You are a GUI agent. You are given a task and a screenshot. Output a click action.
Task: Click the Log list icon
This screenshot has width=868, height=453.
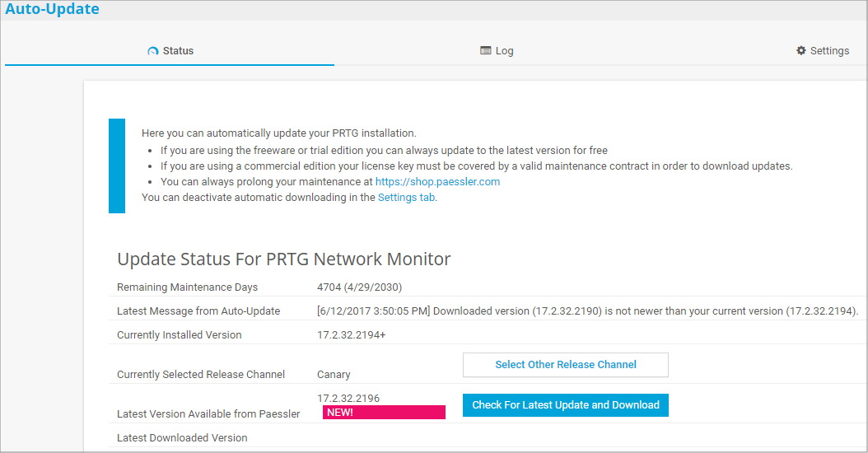[486, 50]
